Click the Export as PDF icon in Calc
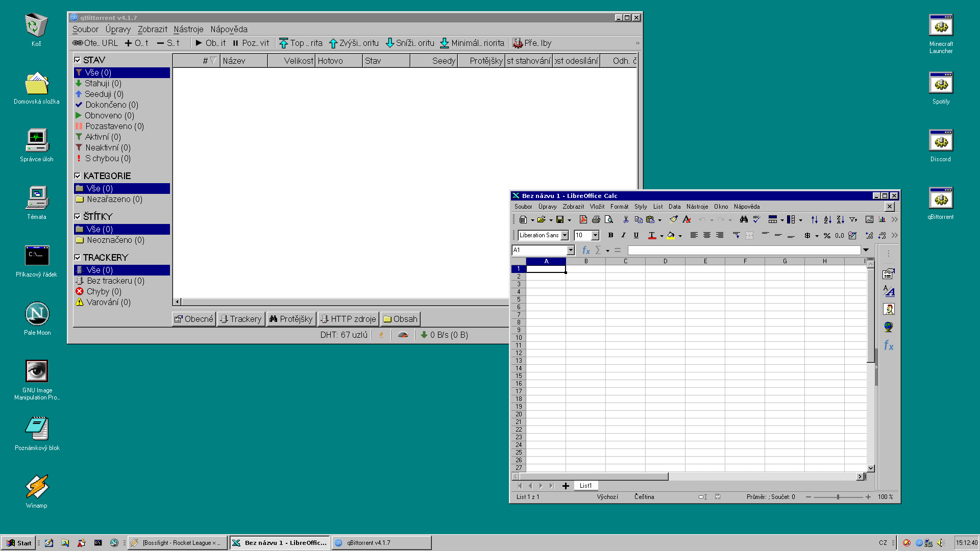The image size is (980, 551). pos(583,219)
